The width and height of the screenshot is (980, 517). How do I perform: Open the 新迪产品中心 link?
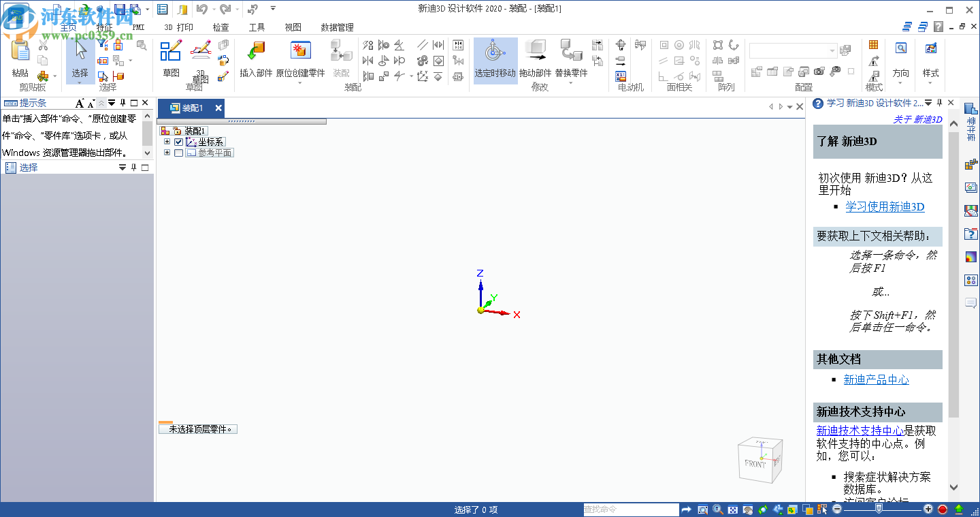(x=877, y=379)
